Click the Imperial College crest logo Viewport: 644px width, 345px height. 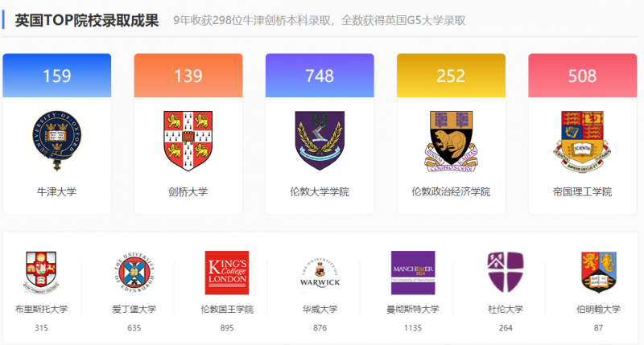pyautogui.click(x=582, y=142)
